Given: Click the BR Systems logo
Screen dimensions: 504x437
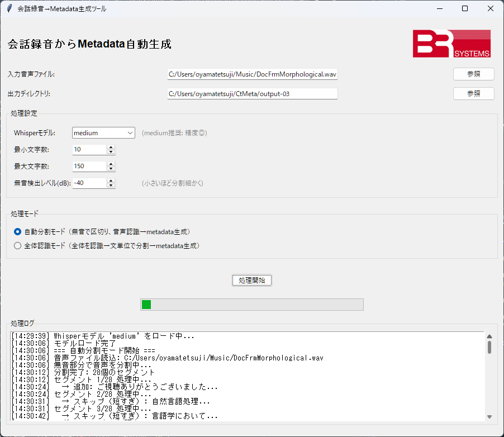Looking at the screenshot, I should click(451, 44).
